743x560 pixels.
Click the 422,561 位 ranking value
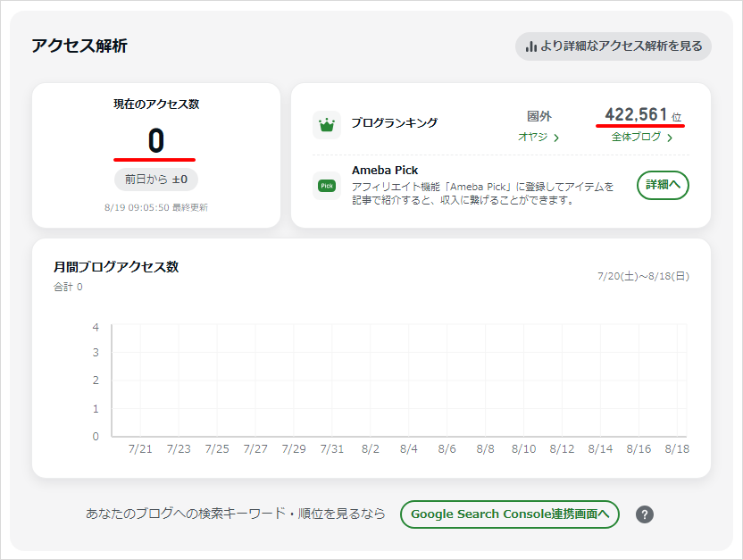pos(643,114)
